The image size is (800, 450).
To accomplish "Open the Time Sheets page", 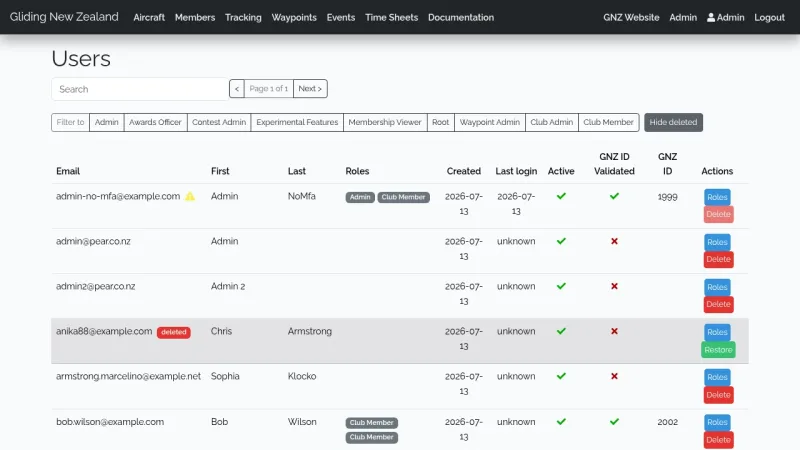I will pyautogui.click(x=391, y=17).
